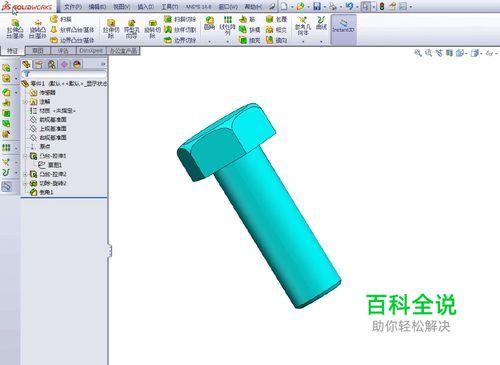Click the Print icon in the toolbar

332,6
